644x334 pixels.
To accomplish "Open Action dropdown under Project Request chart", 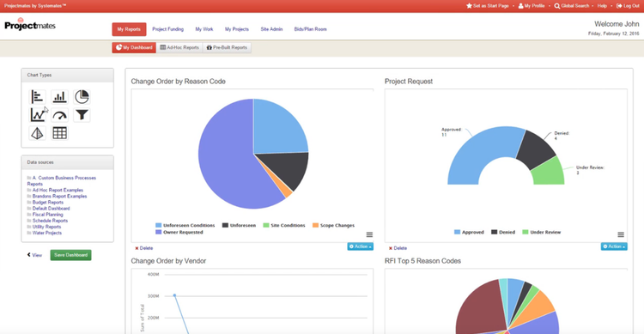I will [614, 246].
